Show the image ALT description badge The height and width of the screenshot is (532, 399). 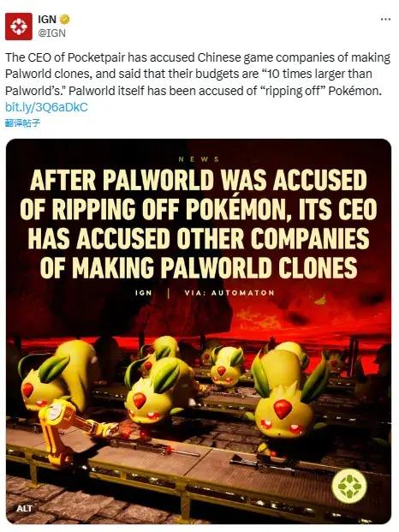click(25, 508)
